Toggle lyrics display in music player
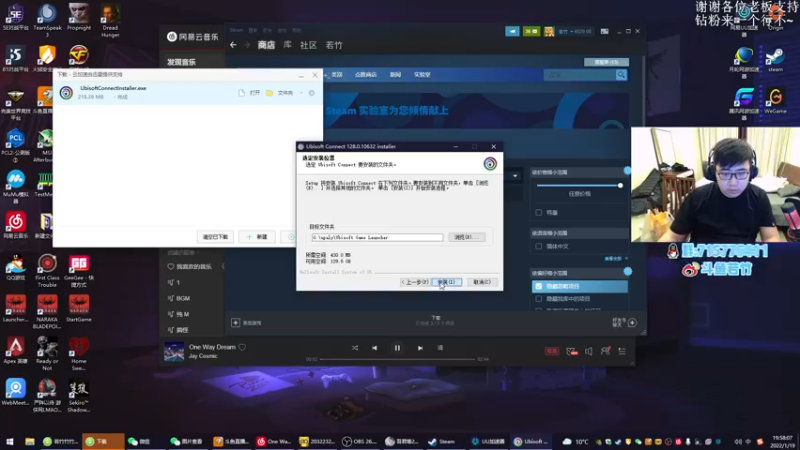 (440, 348)
